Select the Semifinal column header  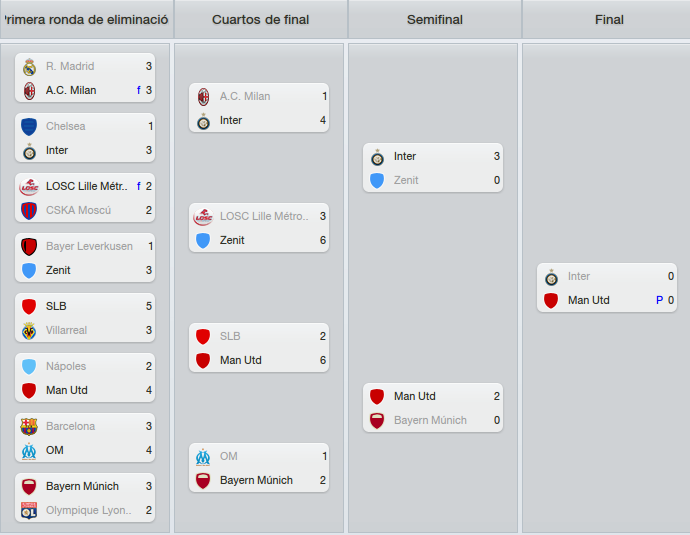click(x=435, y=20)
